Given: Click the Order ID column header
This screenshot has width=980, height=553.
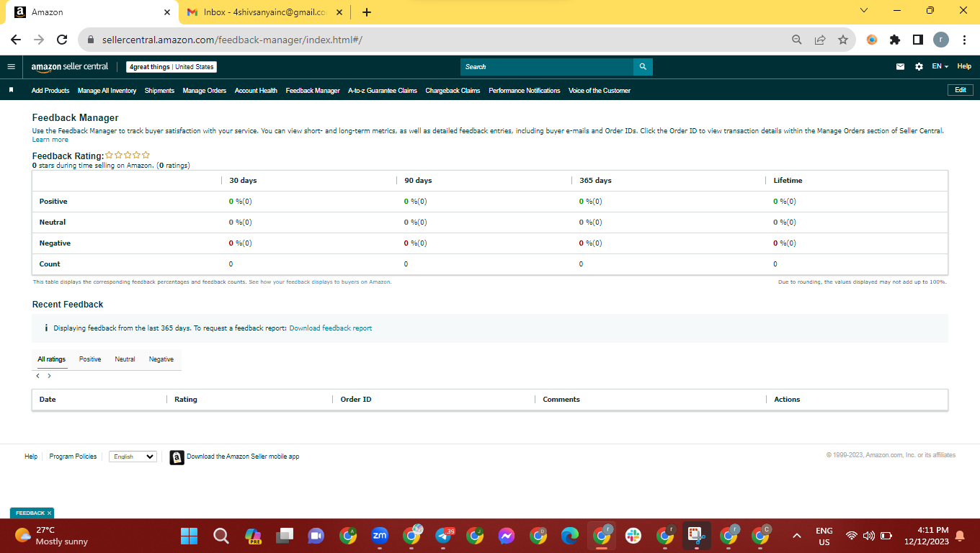Looking at the screenshot, I should point(356,400).
